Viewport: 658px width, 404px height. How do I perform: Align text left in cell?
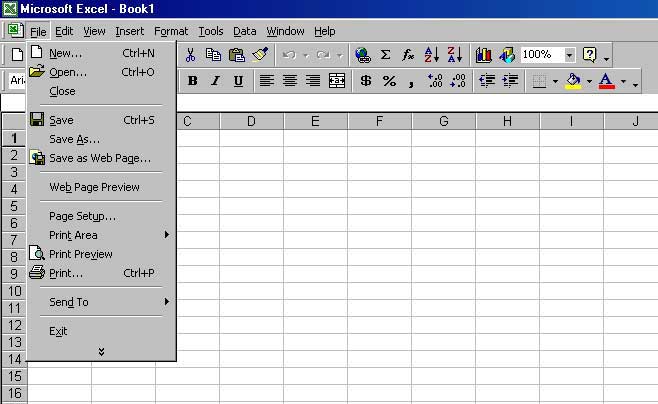click(266, 80)
